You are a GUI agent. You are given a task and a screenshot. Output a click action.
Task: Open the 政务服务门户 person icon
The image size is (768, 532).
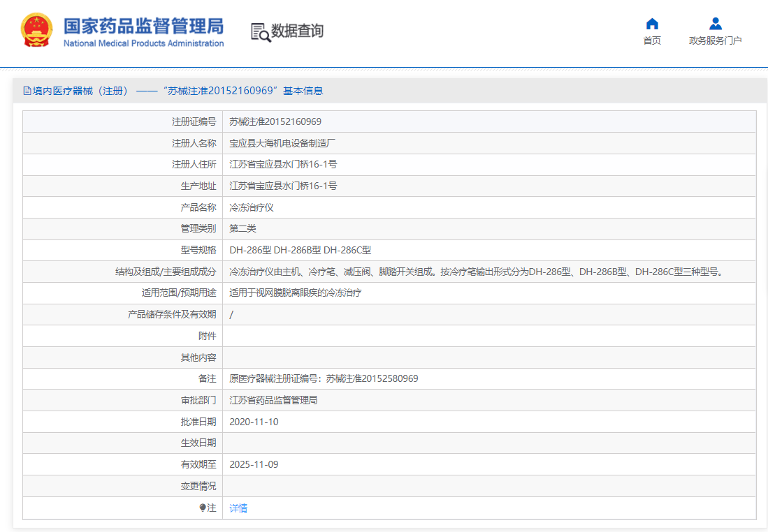point(715,24)
